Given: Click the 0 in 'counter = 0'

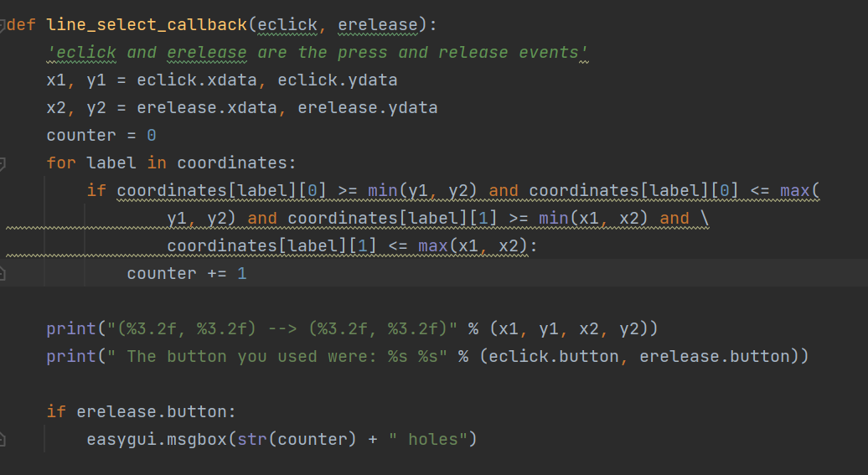Looking at the screenshot, I should (152, 136).
